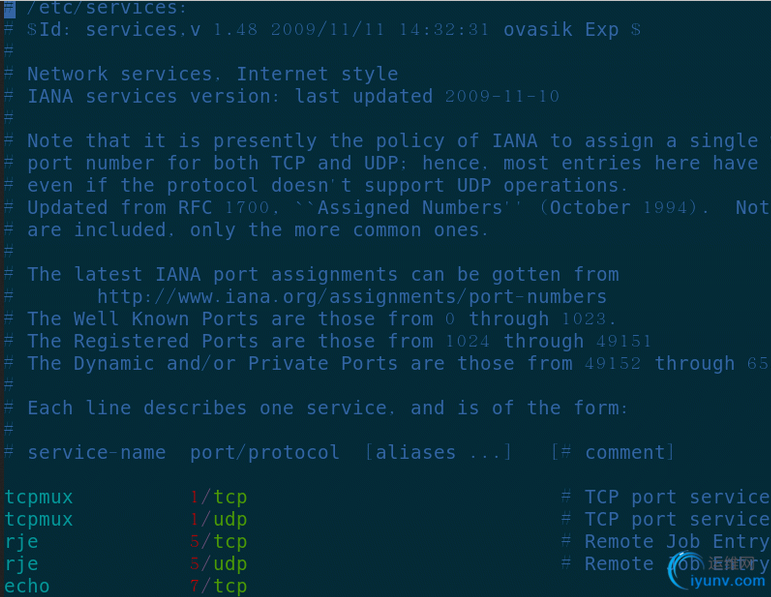Click the 'IANA services version' comment line
The image size is (771, 597).
294,96
